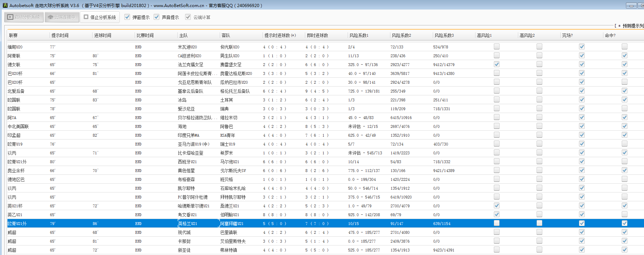The height and width of the screenshot is (255, 644).
Task: Click the 风险系数1 column header
Action: [359, 35]
